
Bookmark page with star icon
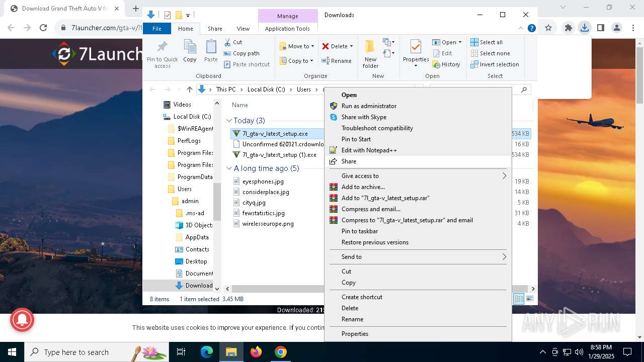coord(548,28)
